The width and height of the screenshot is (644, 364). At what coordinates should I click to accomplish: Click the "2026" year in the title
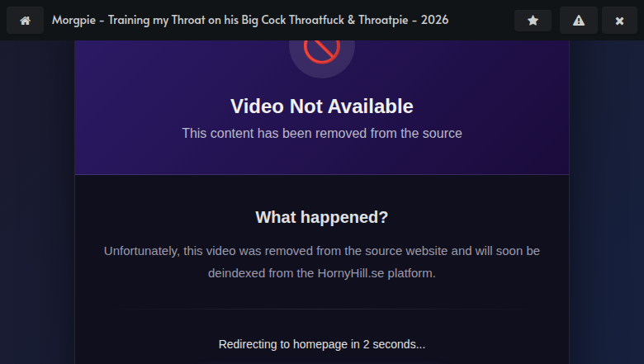434,20
